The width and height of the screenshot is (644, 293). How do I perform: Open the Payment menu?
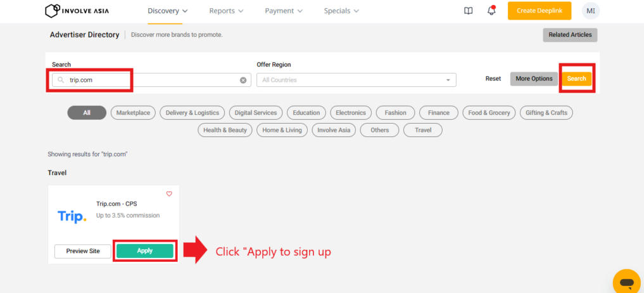click(x=284, y=11)
